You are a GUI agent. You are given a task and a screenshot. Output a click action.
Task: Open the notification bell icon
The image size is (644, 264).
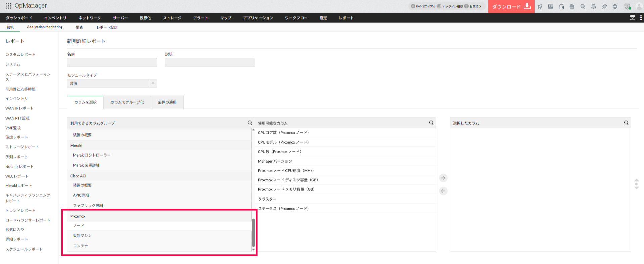[x=593, y=6]
